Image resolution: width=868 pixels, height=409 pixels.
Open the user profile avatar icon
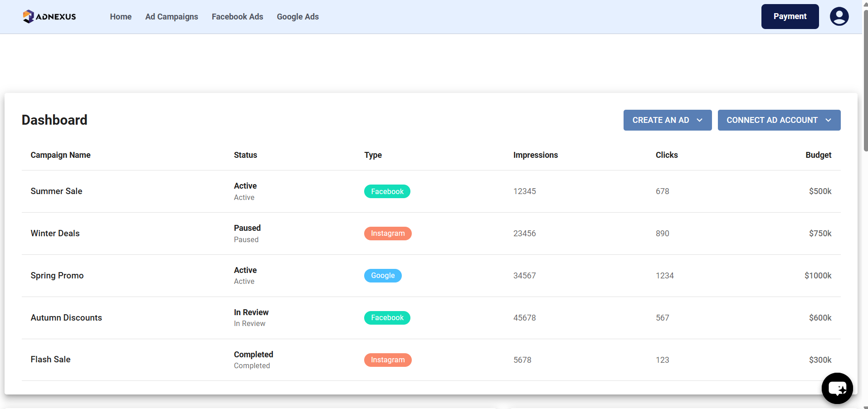tap(839, 16)
